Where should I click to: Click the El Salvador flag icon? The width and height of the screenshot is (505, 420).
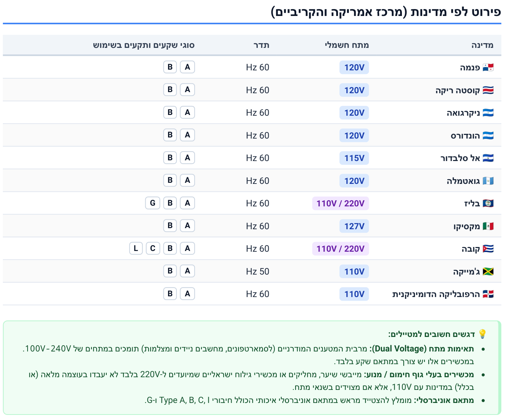[x=488, y=158]
